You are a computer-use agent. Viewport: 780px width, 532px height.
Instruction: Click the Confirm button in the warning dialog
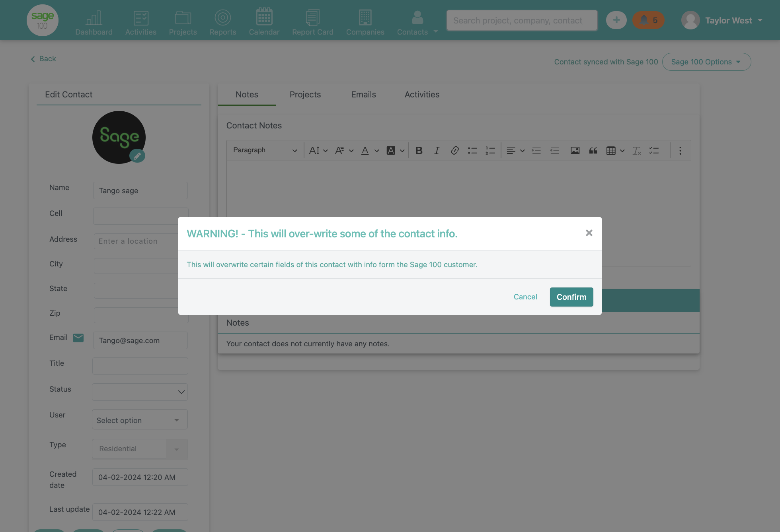pyautogui.click(x=571, y=297)
